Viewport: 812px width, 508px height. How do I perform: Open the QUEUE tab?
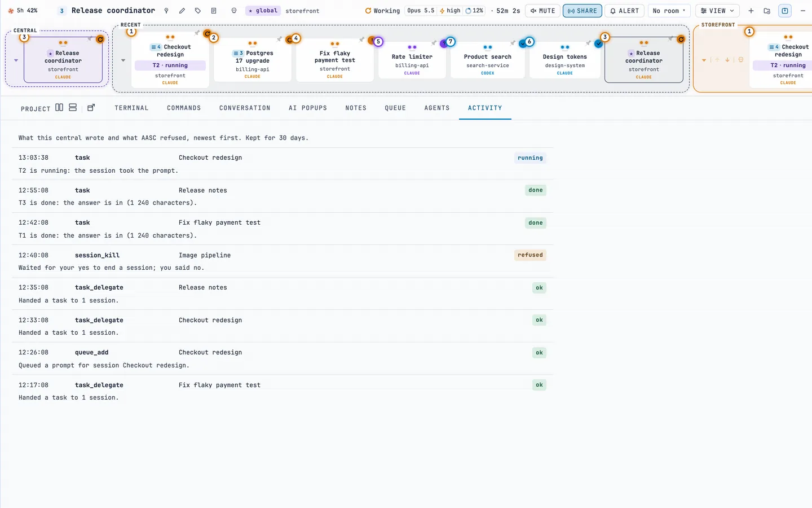pos(395,108)
